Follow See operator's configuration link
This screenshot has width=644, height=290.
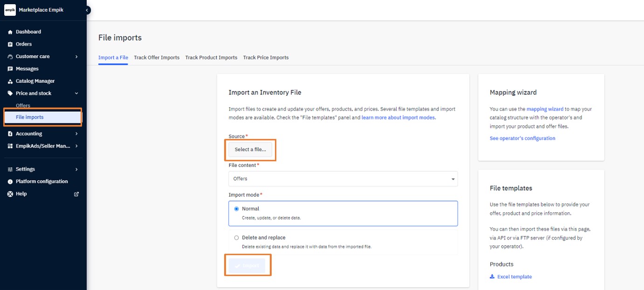tap(522, 138)
